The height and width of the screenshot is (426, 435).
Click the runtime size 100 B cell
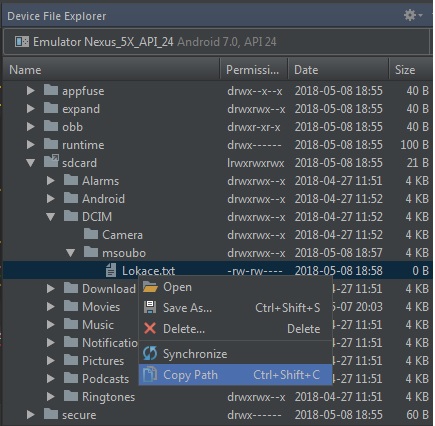coord(414,145)
